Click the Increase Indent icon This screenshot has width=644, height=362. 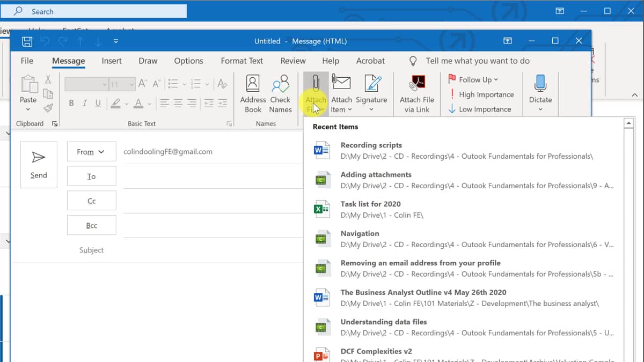coord(222,104)
